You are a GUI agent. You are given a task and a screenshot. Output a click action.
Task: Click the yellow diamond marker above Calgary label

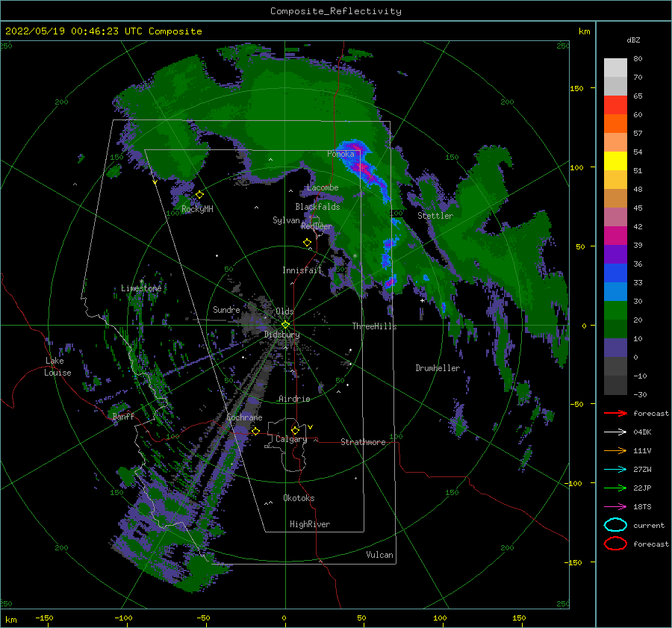coord(295,430)
